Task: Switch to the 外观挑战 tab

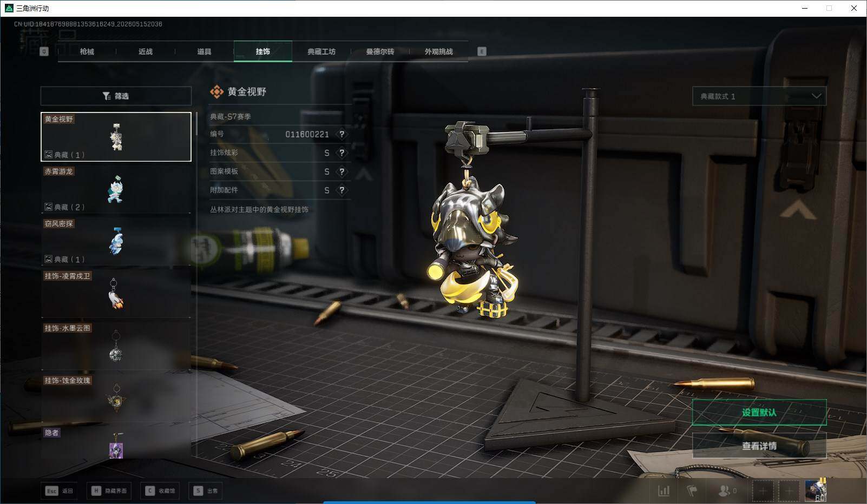Action: (x=438, y=51)
